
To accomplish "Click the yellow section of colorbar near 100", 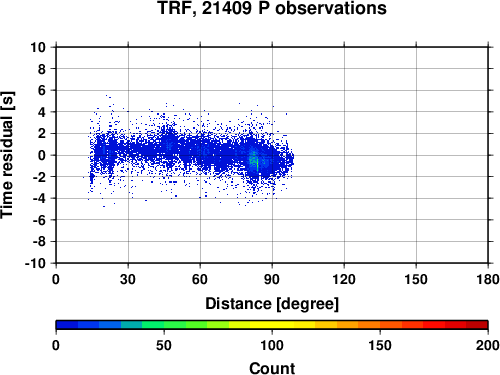I will pos(272,324).
